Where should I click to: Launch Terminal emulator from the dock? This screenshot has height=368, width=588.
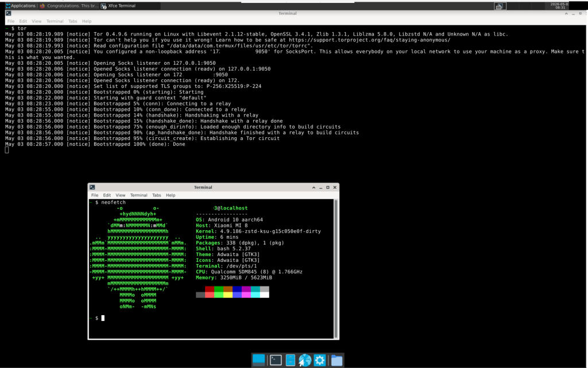276,360
